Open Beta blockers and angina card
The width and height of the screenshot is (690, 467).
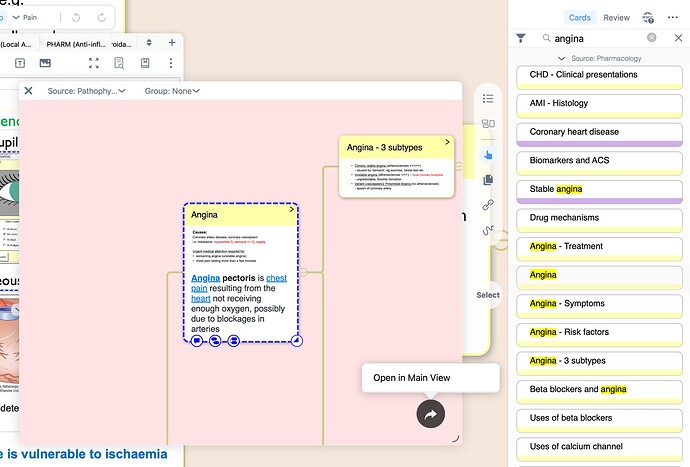point(599,392)
